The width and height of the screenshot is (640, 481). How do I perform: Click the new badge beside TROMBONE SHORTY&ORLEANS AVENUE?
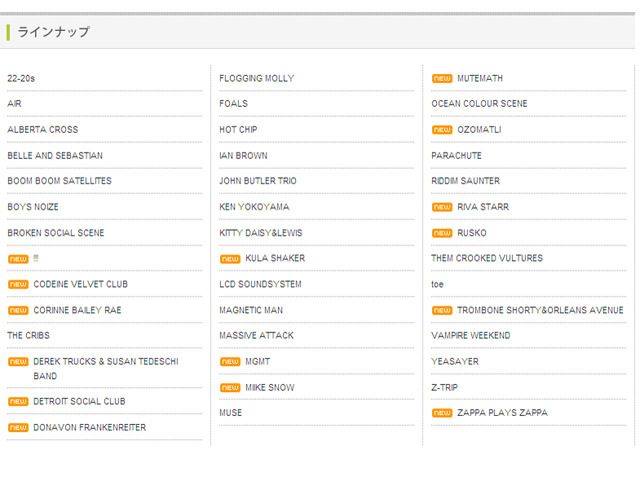tap(442, 310)
